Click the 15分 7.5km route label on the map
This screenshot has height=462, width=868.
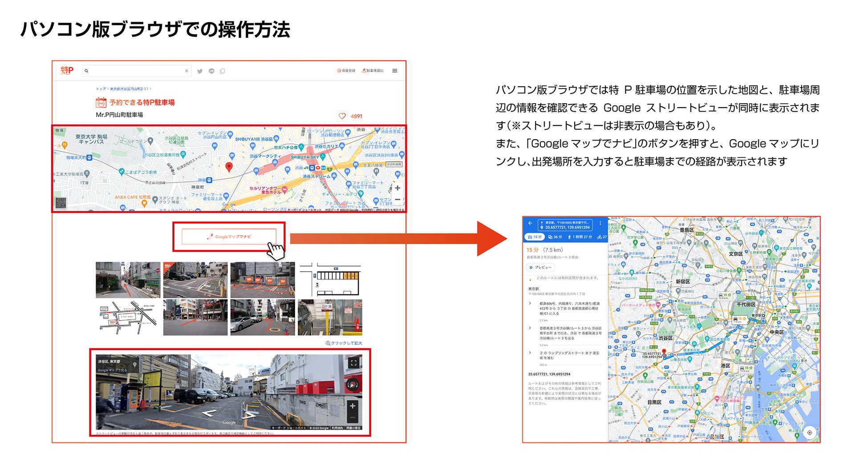pos(739,319)
